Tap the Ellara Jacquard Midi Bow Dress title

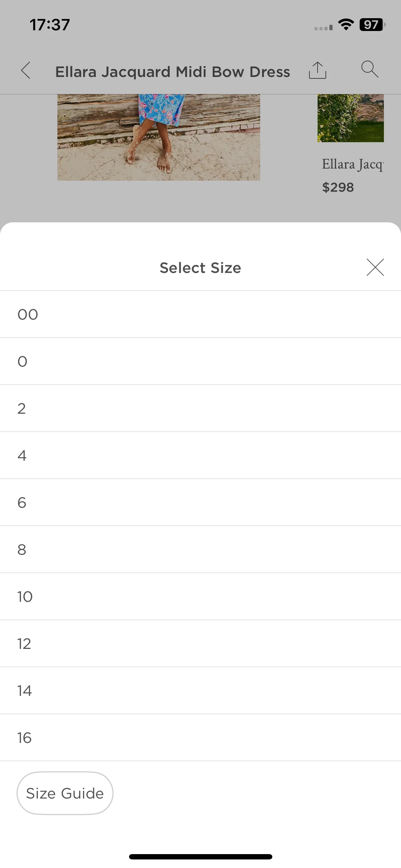click(x=173, y=72)
